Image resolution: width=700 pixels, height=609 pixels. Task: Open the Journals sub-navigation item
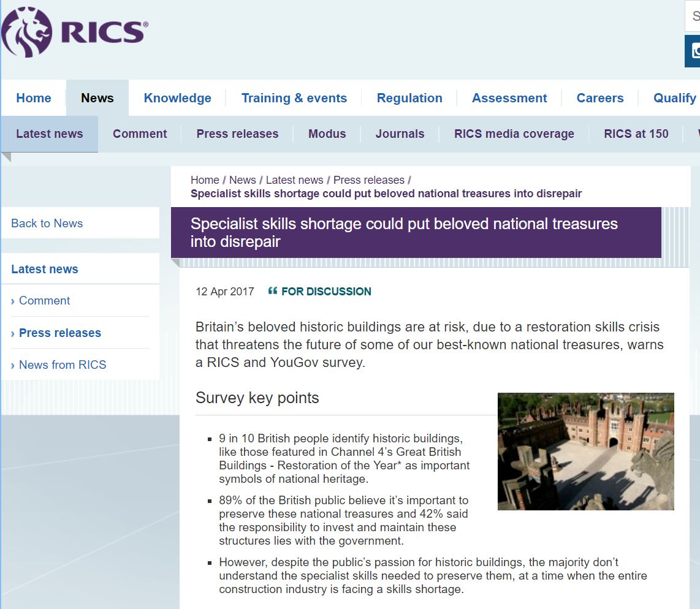[x=400, y=134]
